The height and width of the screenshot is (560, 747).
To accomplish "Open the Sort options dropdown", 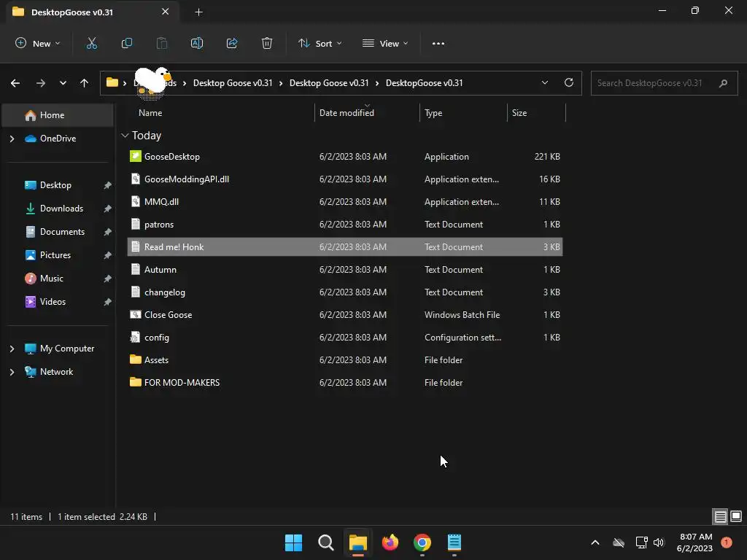I will tap(320, 43).
